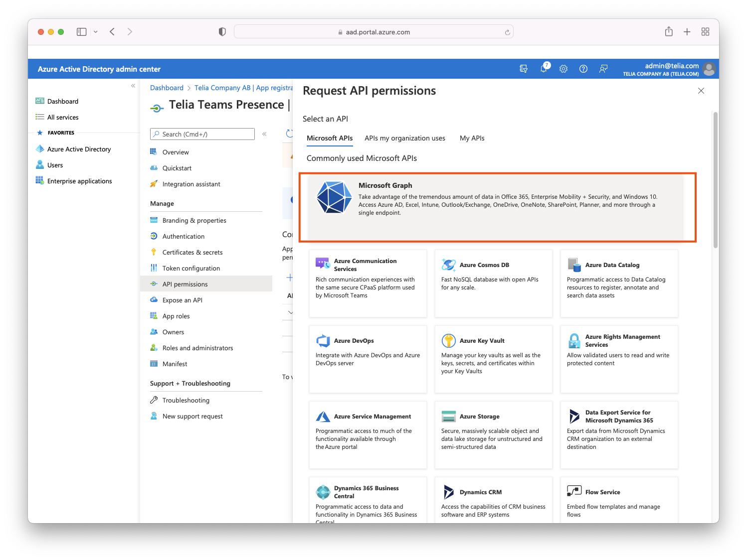Image resolution: width=747 pixels, height=560 pixels.
Task: Open Quickstart menu item
Action: pyautogui.click(x=177, y=168)
